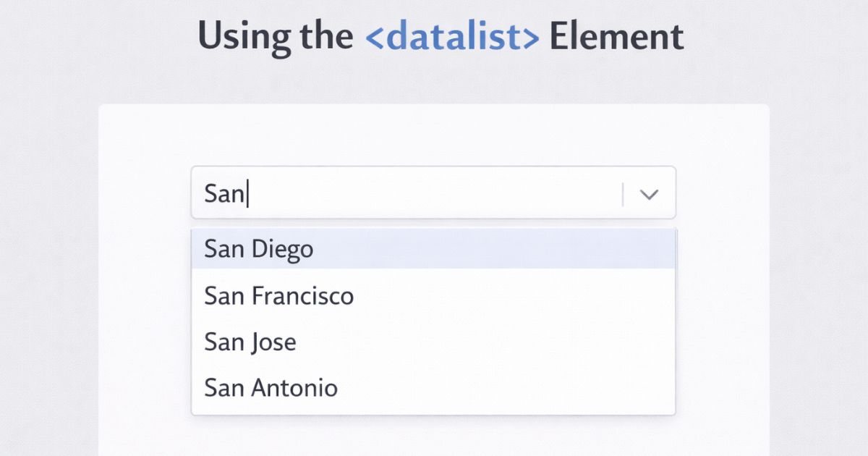Click the third suggestion, San Jose row
The height and width of the screenshot is (456, 868).
click(433, 342)
